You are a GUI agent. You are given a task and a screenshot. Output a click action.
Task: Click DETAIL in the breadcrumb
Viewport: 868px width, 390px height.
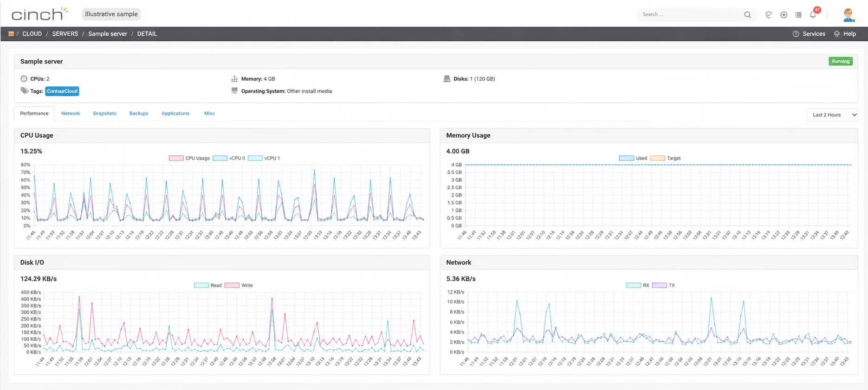click(x=147, y=34)
